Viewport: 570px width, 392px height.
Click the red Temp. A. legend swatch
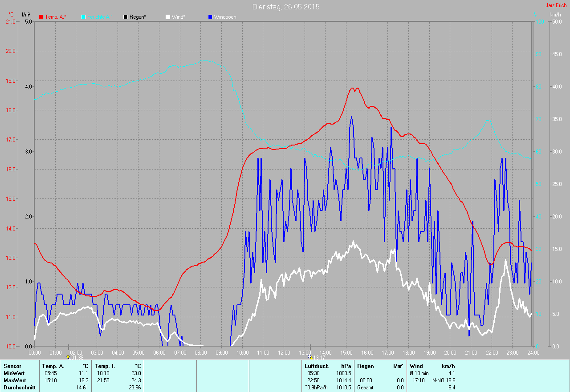point(41,17)
